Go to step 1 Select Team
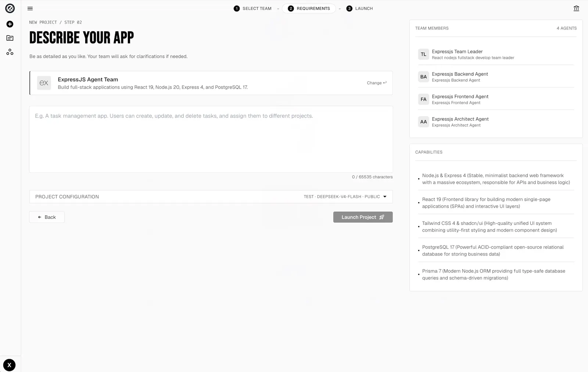 coord(252,8)
